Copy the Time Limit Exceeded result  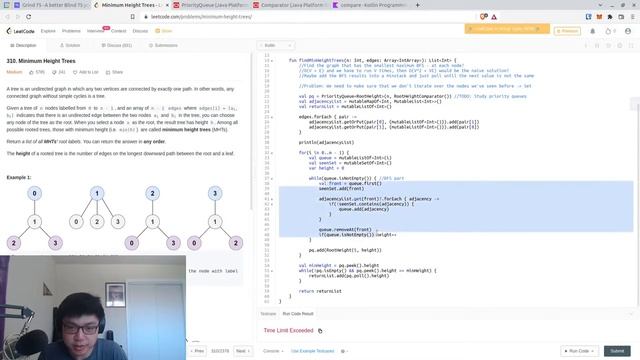[x=320, y=331]
